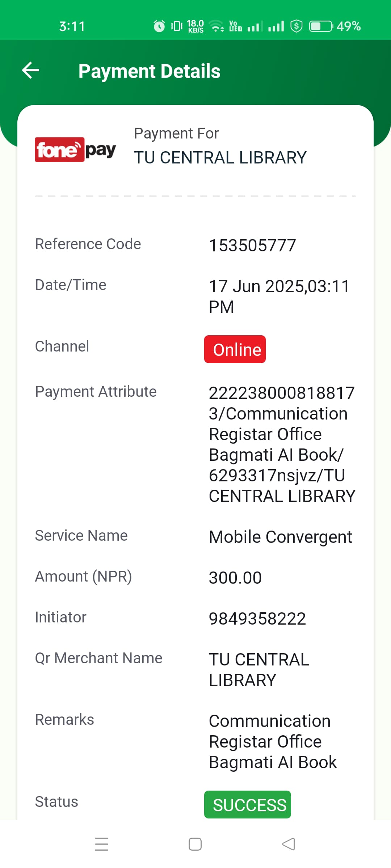
Task: Tap the green SUCCESS status badge
Action: [x=248, y=805]
